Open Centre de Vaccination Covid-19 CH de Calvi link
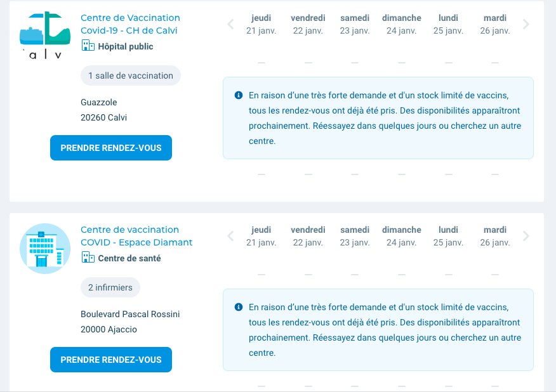Viewport: 556px width, 392px height. pos(130,24)
